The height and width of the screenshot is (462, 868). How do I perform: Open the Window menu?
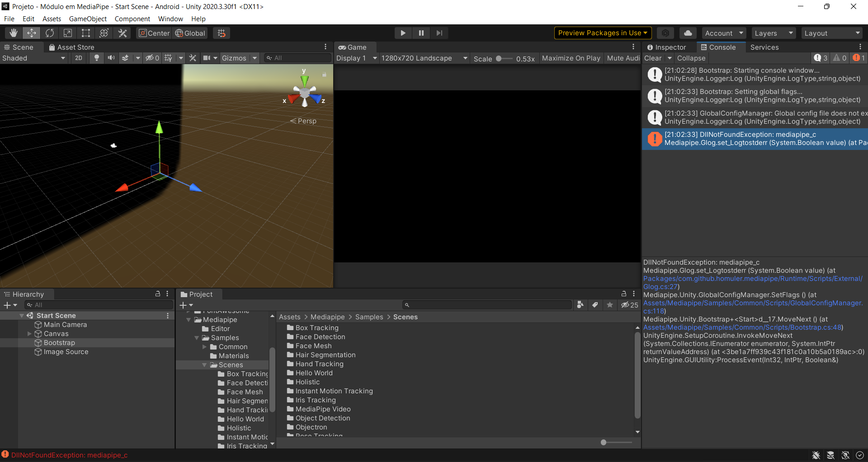[x=170, y=19]
